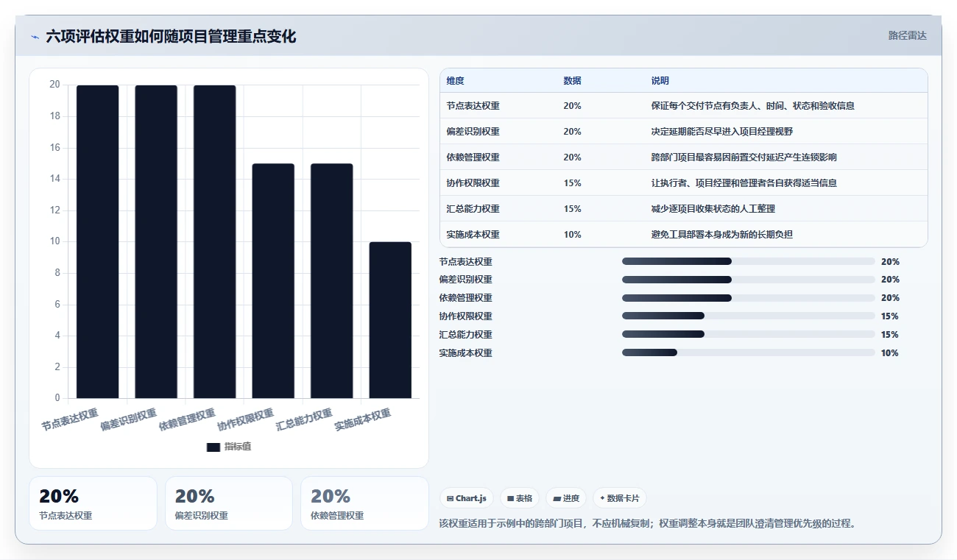Click the 协作权限权重 bar in chart
The image size is (957, 560).
[273, 281]
